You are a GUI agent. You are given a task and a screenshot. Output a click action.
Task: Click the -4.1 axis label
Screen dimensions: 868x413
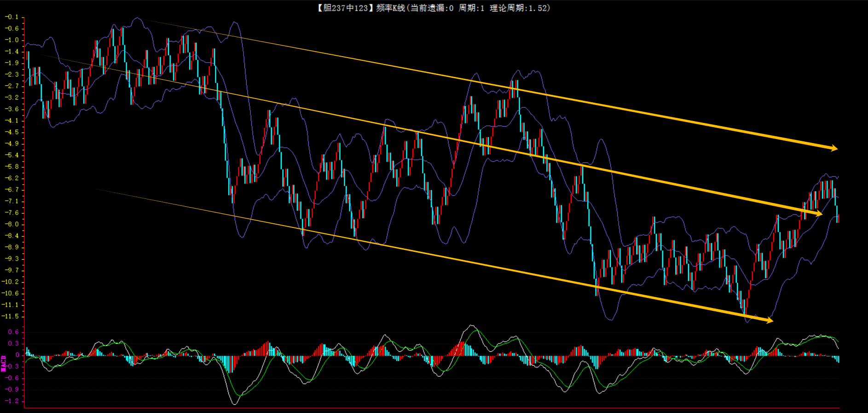12,121
